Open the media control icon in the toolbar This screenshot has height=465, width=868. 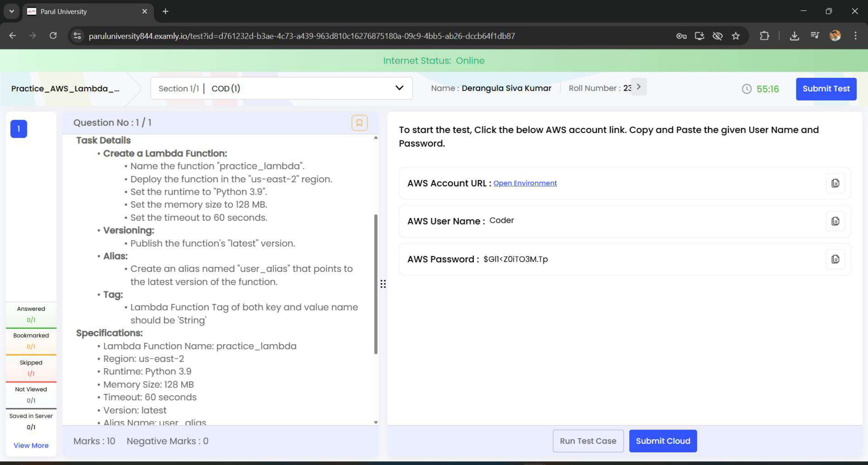pos(815,35)
